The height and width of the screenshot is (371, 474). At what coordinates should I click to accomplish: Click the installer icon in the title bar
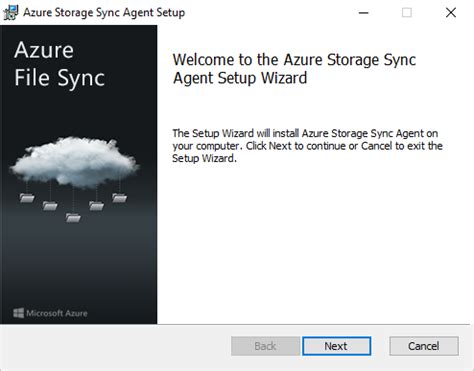click(10, 13)
